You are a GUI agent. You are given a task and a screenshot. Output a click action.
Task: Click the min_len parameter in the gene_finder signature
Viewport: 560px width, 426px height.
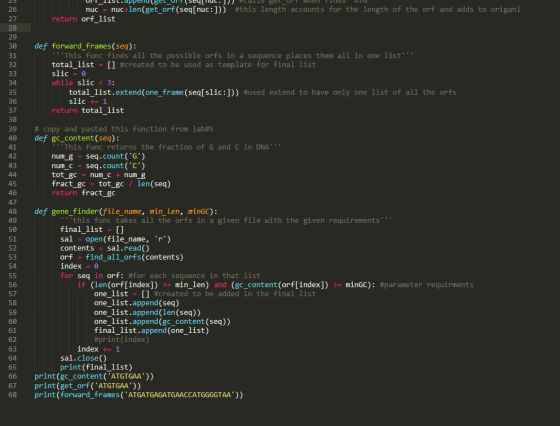(164, 211)
